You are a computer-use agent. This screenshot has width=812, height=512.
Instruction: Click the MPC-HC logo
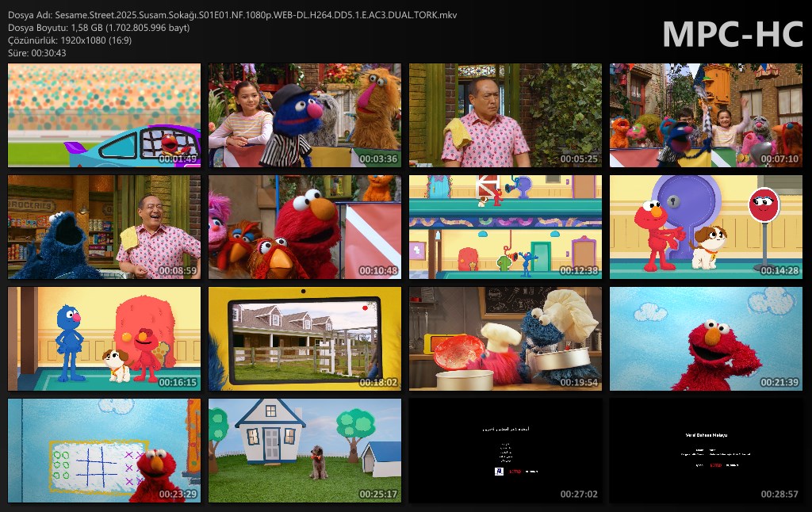coord(732,33)
